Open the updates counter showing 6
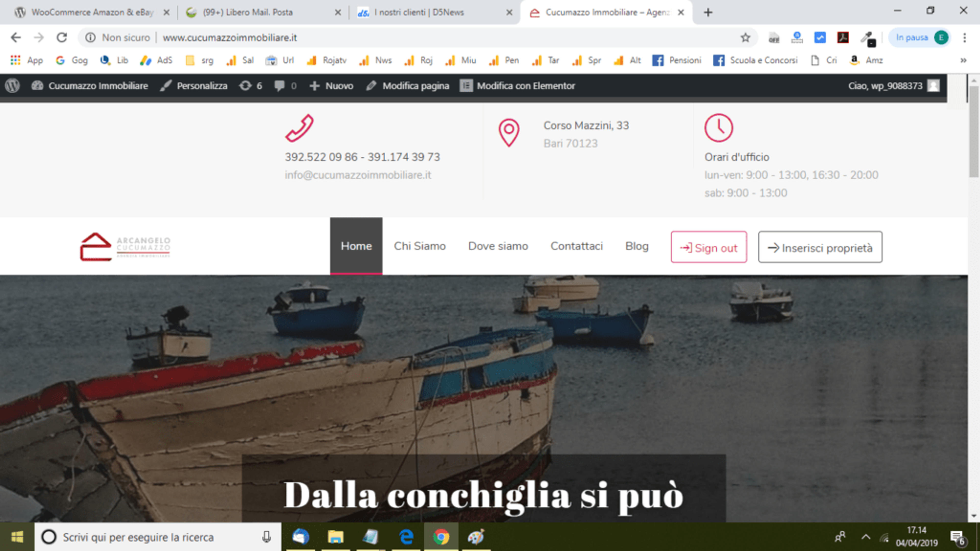 [251, 86]
